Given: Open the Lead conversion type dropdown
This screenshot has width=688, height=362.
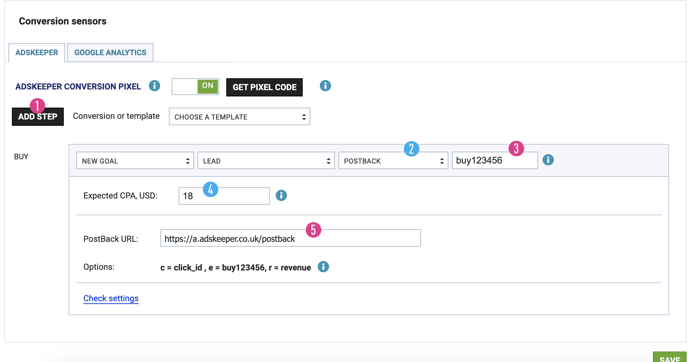Looking at the screenshot, I should (266, 161).
